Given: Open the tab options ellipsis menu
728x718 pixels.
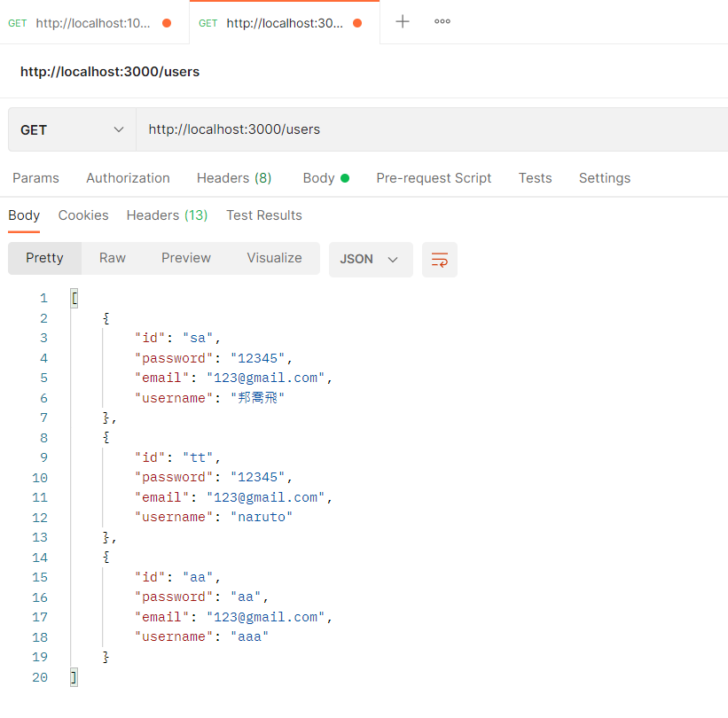Looking at the screenshot, I should pyautogui.click(x=442, y=22).
